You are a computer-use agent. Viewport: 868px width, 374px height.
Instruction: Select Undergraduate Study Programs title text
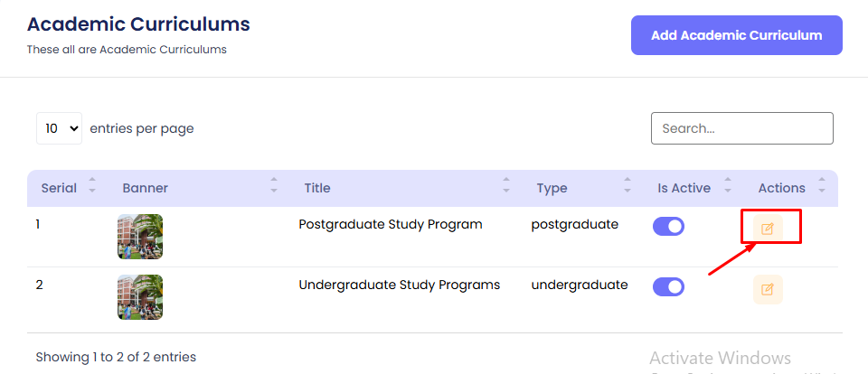pos(399,285)
